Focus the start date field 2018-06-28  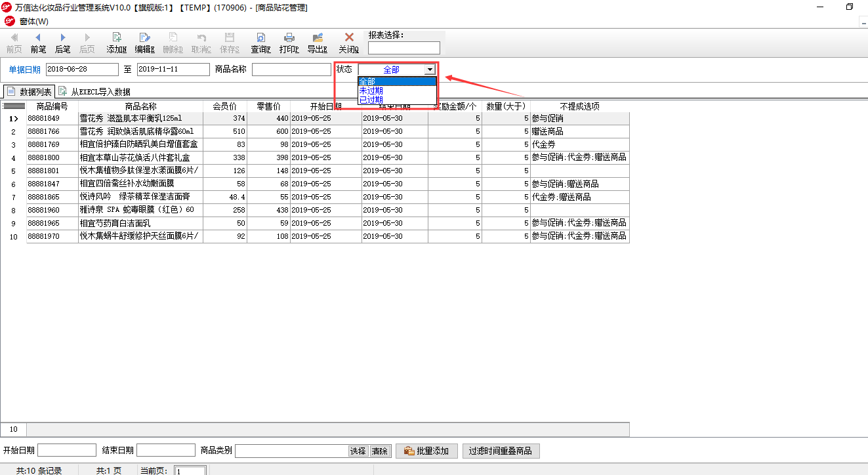pos(82,69)
